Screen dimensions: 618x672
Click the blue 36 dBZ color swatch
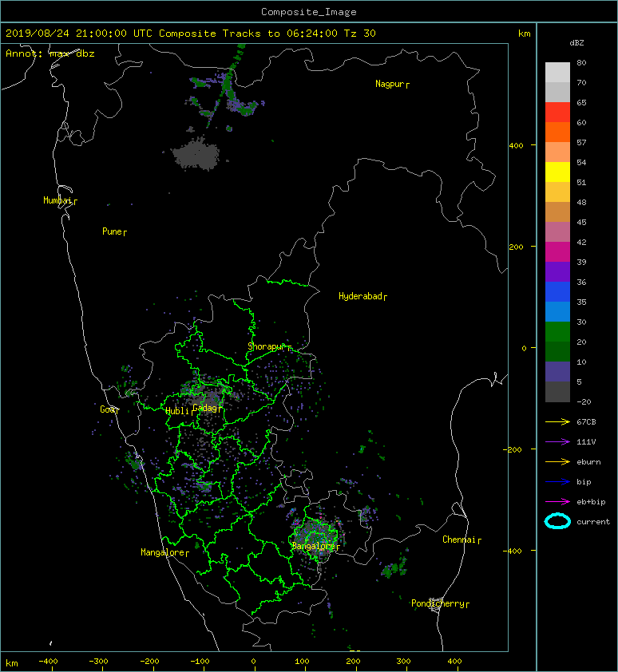click(x=557, y=291)
